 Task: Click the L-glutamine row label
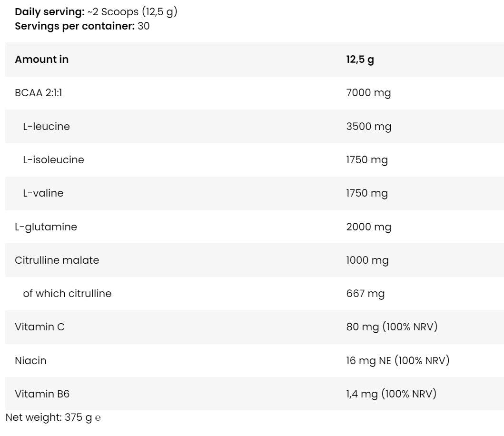click(46, 227)
